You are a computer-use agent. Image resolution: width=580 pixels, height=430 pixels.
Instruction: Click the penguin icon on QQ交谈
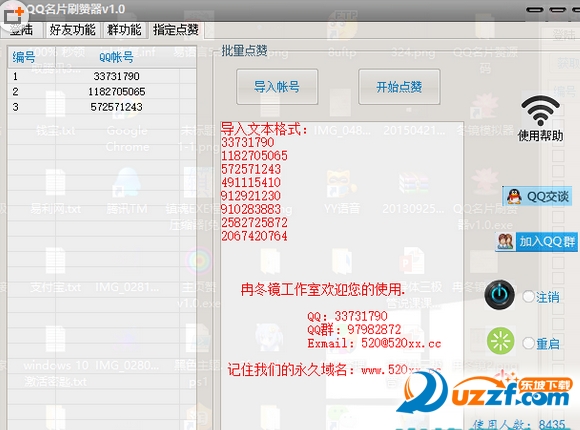click(514, 196)
